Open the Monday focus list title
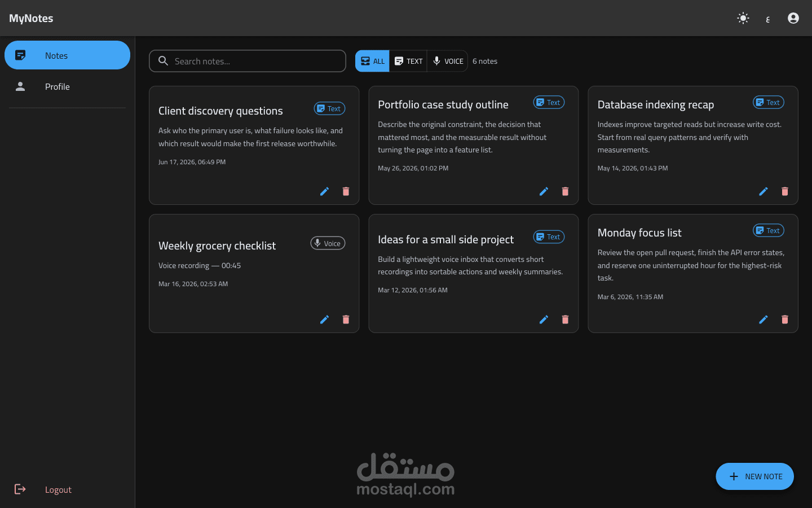This screenshot has width=812, height=508. [639, 233]
